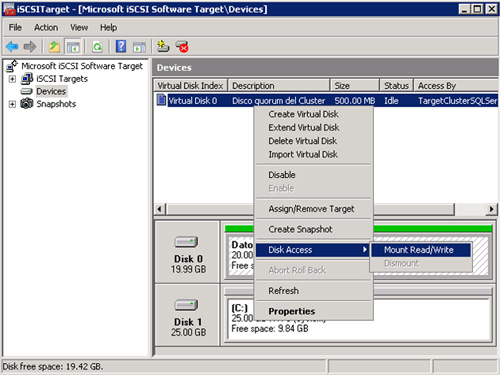The height and width of the screenshot is (375, 500).
Task: Sort by Virtual Disk Index column header
Action: pyautogui.click(x=190, y=86)
